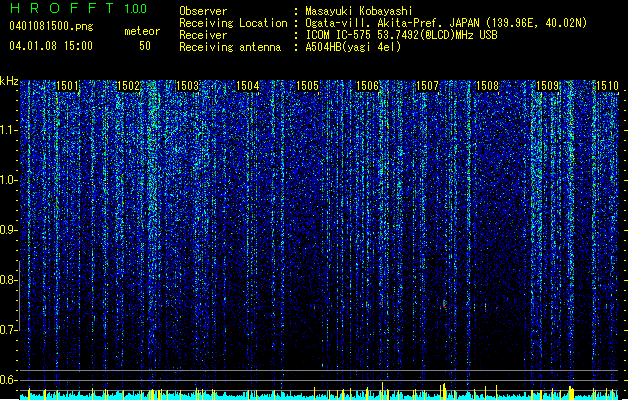Click the Receiver label
Viewport: 629px width, 400px height.
click(203, 35)
